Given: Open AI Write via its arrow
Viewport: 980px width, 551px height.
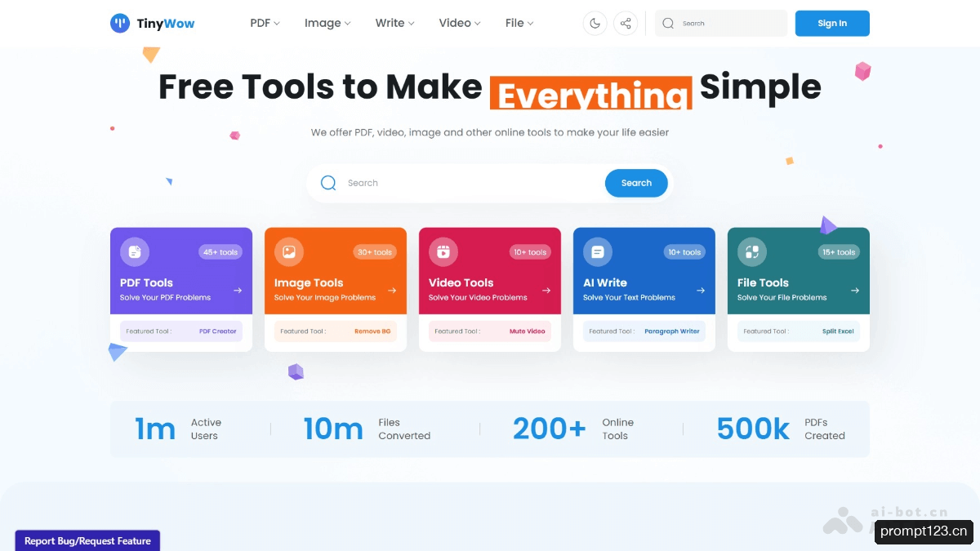Looking at the screenshot, I should tap(701, 290).
